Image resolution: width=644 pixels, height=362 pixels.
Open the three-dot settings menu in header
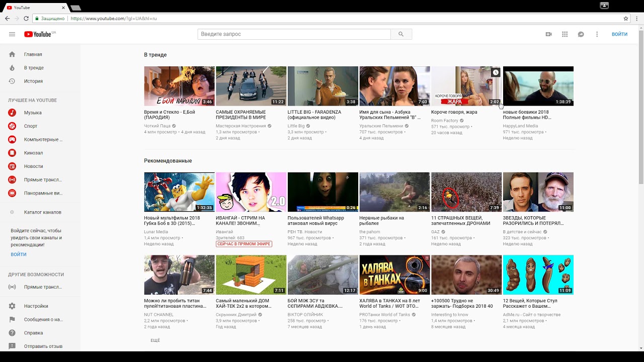click(x=597, y=34)
